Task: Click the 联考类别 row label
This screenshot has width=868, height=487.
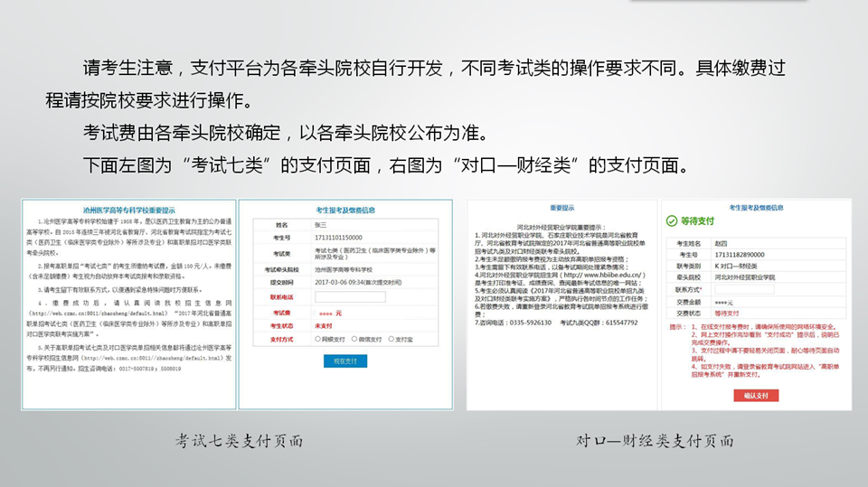Action: (688, 267)
